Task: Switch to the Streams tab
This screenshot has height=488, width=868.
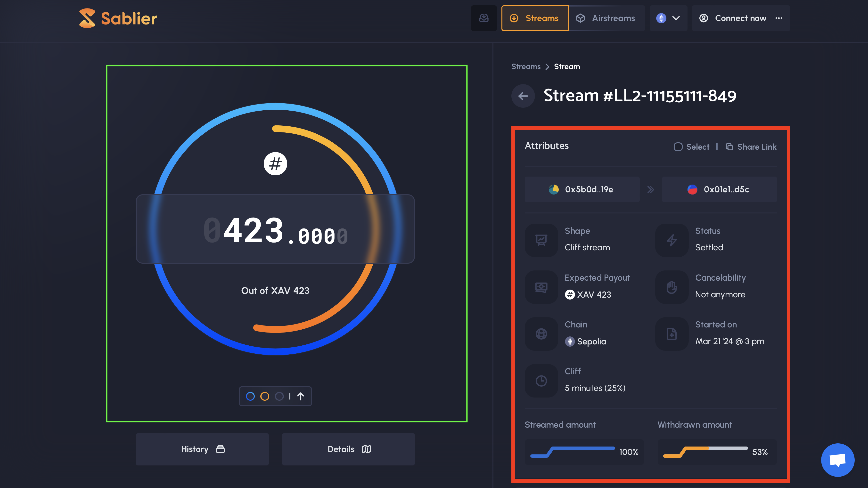Action: pos(535,18)
